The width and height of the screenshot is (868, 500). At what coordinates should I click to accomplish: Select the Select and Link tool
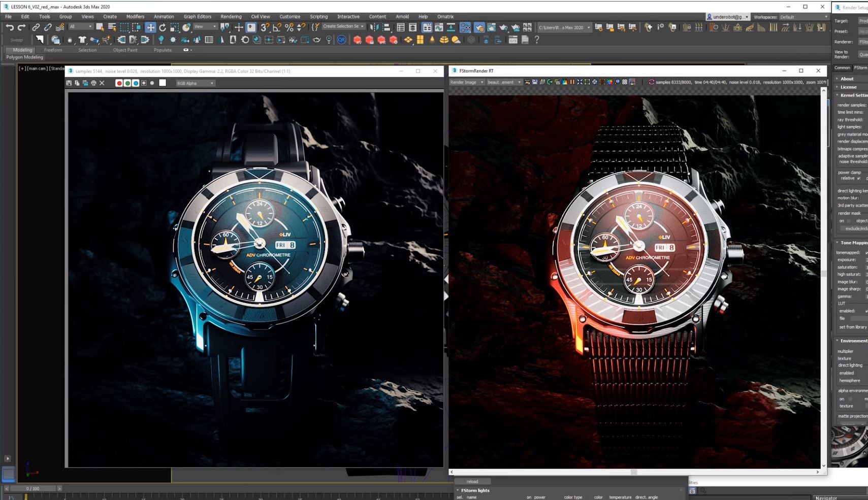click(x=36, y=27)
